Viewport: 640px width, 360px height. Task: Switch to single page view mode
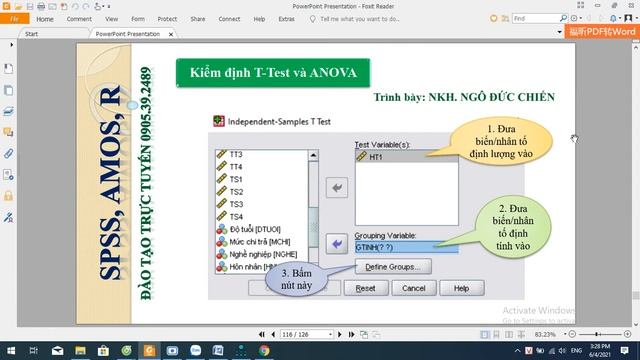click(484, 334)
